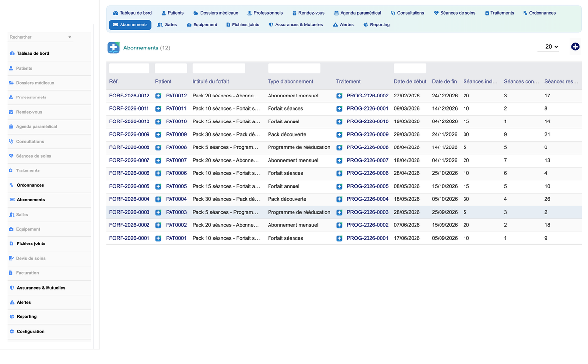Screen dimensions: 588x364
Task: Open Ordonnances top tab
Action: [539, 13]
